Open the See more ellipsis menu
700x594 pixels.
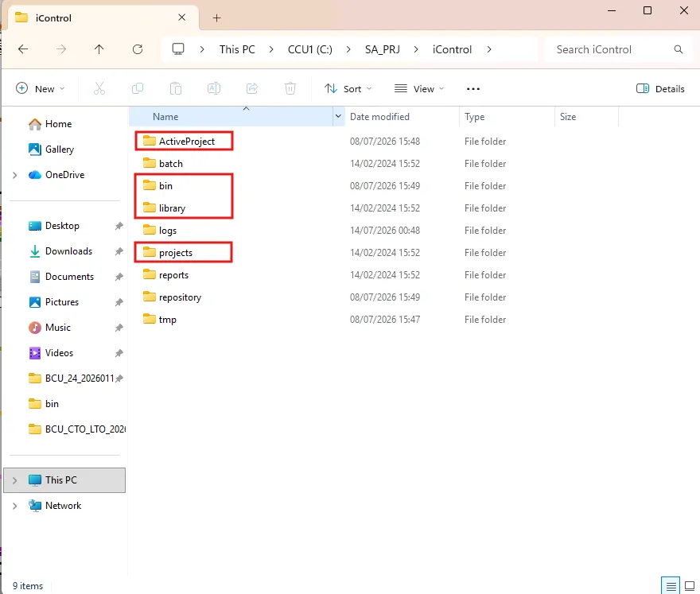coord(473,89)
